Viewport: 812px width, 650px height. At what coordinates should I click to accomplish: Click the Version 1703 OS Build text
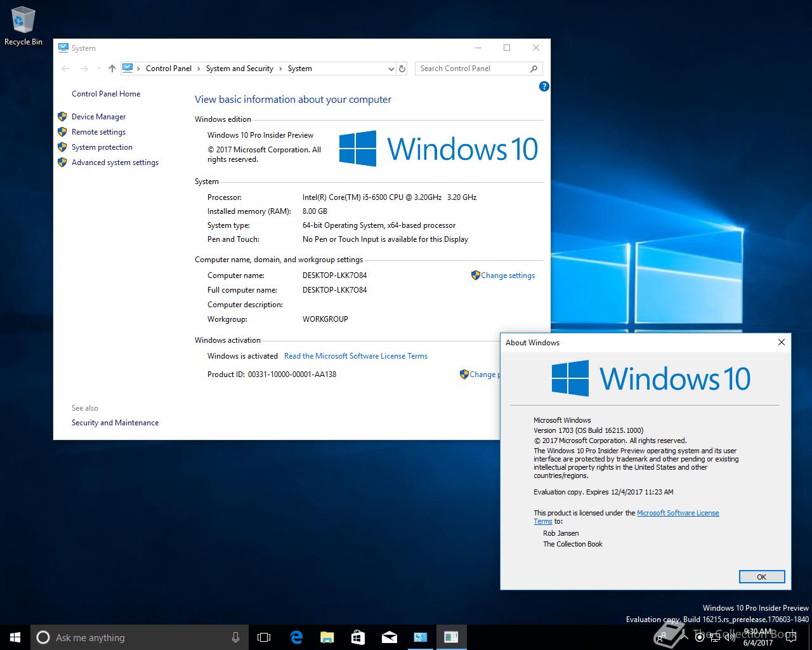588,430
